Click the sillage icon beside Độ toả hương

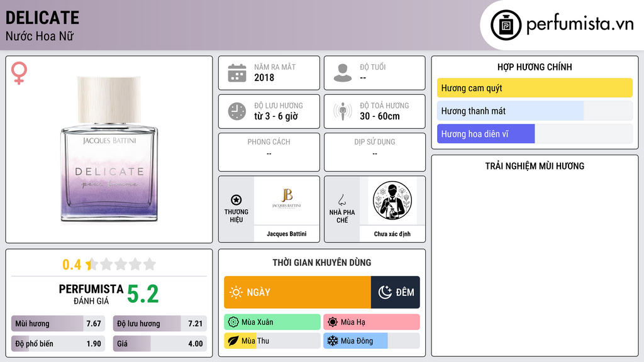pos(343,111)
